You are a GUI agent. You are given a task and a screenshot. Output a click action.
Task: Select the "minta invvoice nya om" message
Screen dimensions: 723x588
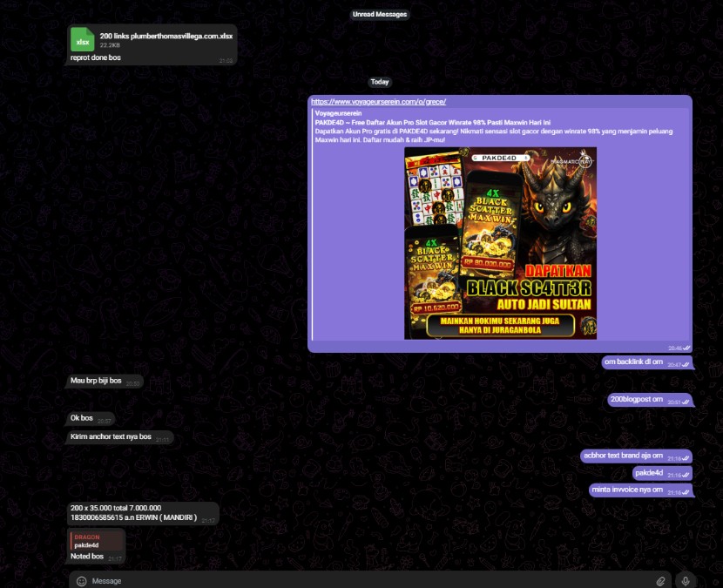(627, 490)
